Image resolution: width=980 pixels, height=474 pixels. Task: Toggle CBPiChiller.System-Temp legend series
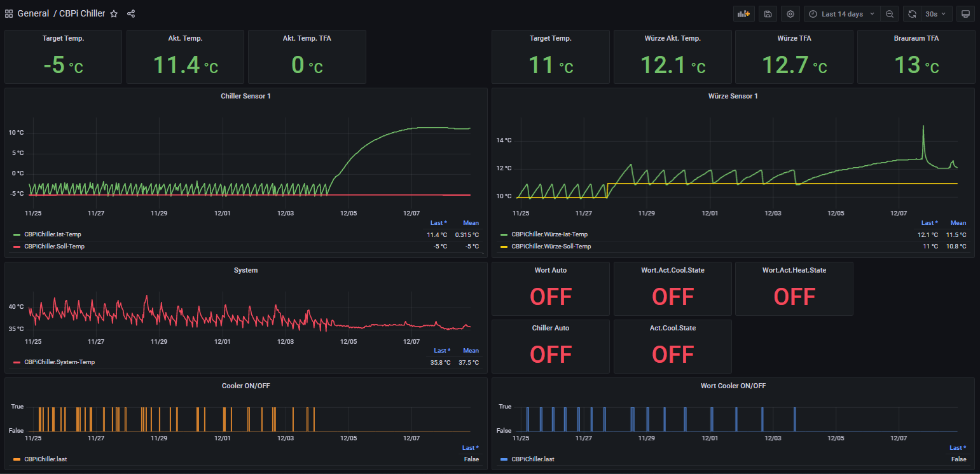pyautogui.click(x=59, y=362)
